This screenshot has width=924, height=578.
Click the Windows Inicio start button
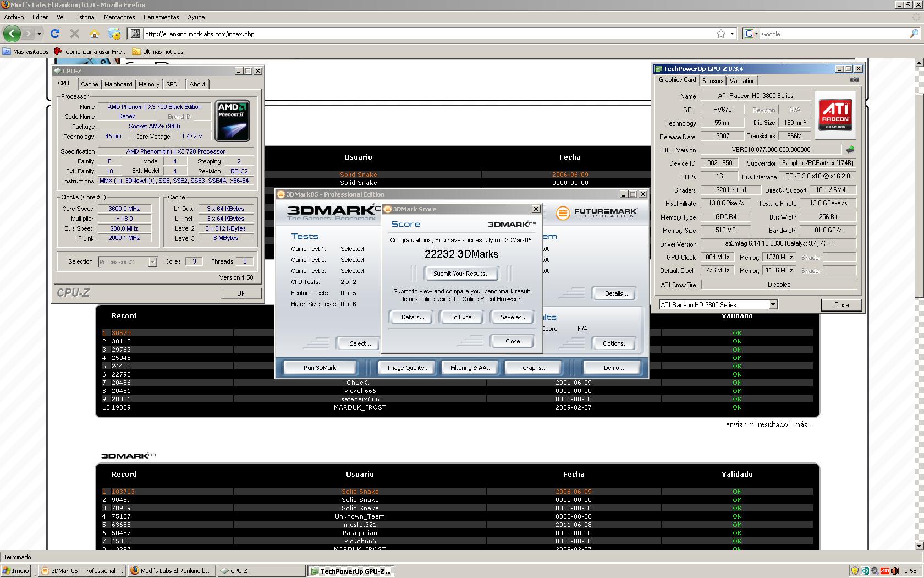[x=16, y=571]
